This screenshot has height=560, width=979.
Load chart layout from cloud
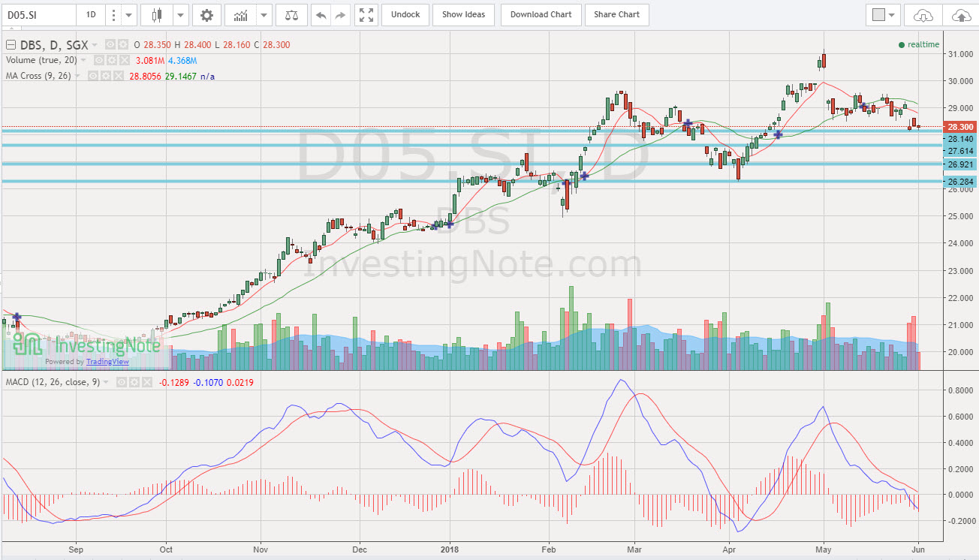click(923, 15)
